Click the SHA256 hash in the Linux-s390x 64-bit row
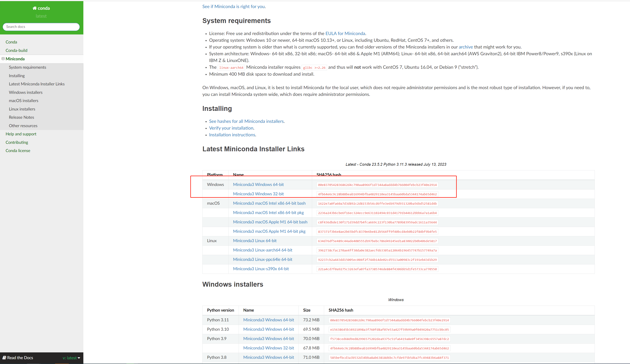630x364 pixels. click(377, 269)
